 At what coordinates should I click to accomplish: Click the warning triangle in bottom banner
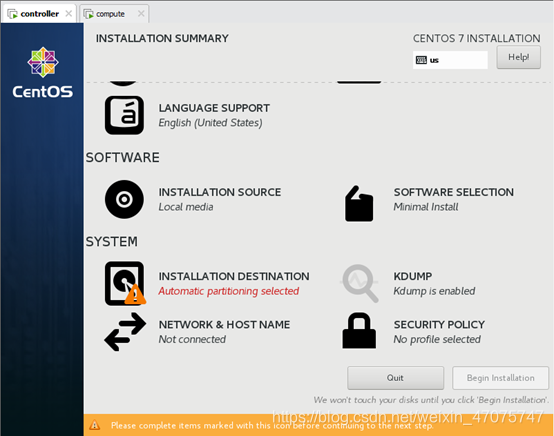95,425
